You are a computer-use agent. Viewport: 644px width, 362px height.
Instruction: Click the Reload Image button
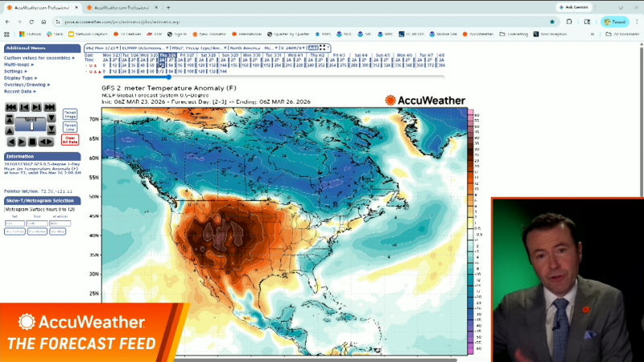pos(70,114)
